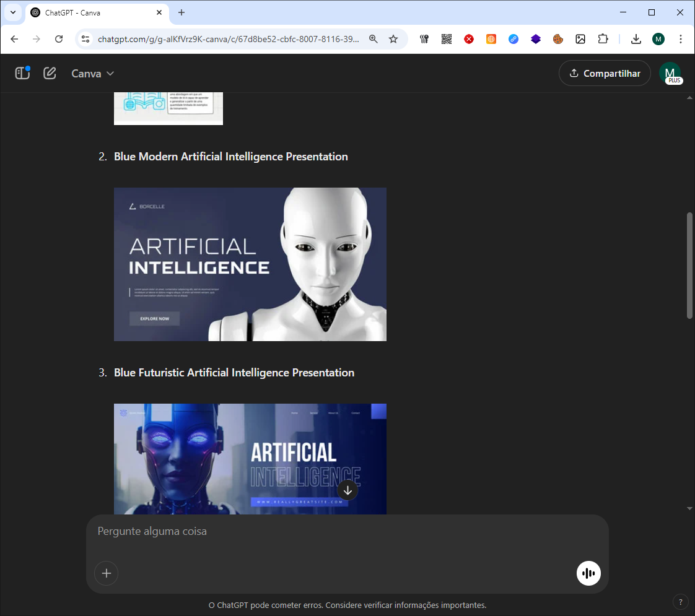Screen dimensions: 695x616
Task: Click the Blue Futuristic Artificial Intelligence Presentation title
Action: 234,373
